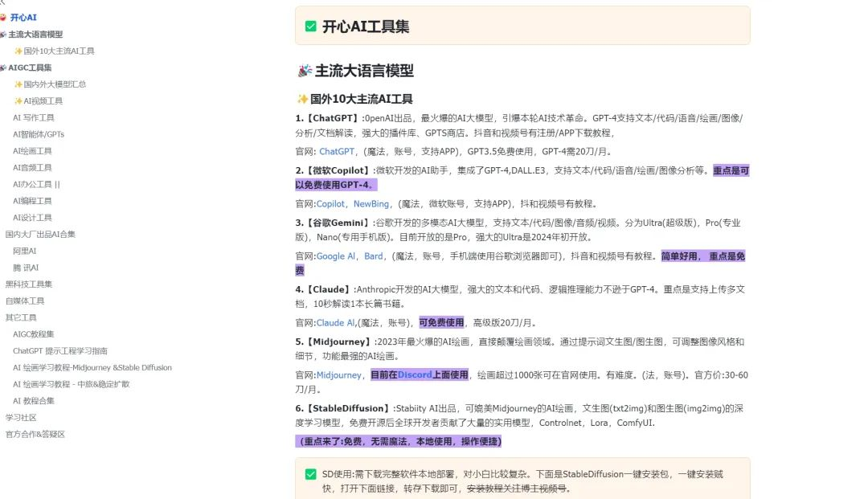Go to AIGC工具集 section in outline
The width and height of the screenshot is (868, 499).
click(30, 67)
